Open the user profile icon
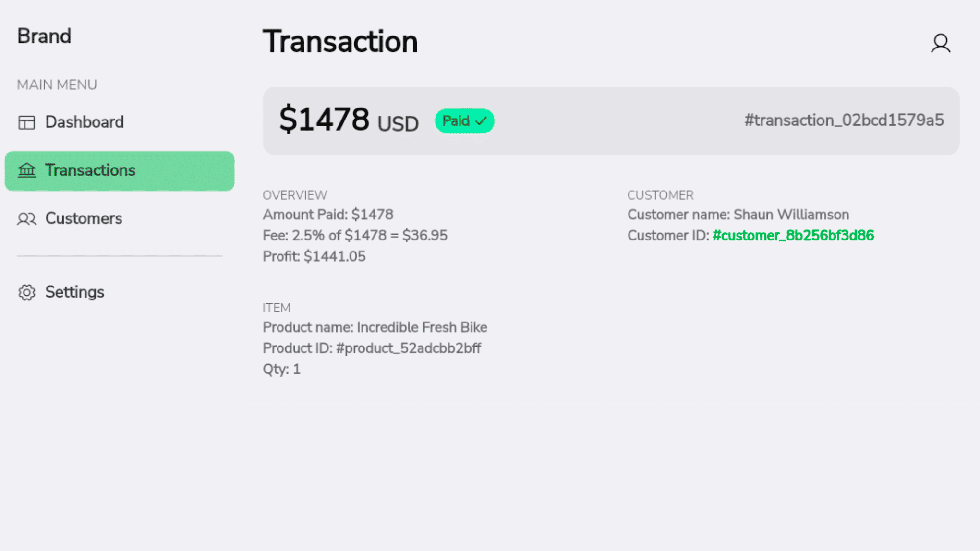 click(x=940, y=43)
